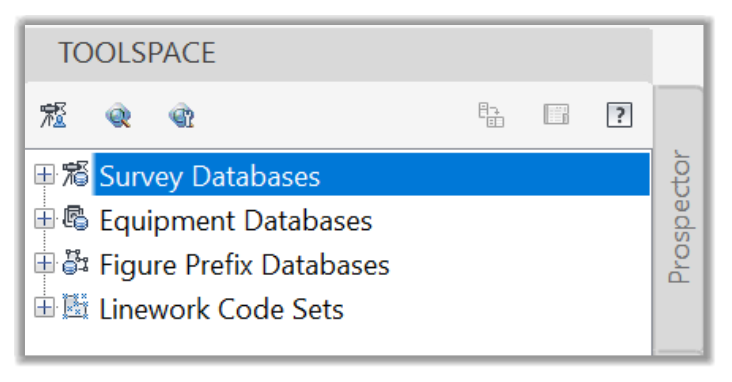Viewport: 732px width, 382px height.
Task: Expand the Linework Code Sets node
Action: pyautogui.click(x=44, y=307)
